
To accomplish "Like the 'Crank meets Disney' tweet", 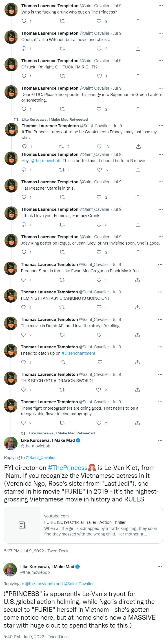I will (99, 147).
